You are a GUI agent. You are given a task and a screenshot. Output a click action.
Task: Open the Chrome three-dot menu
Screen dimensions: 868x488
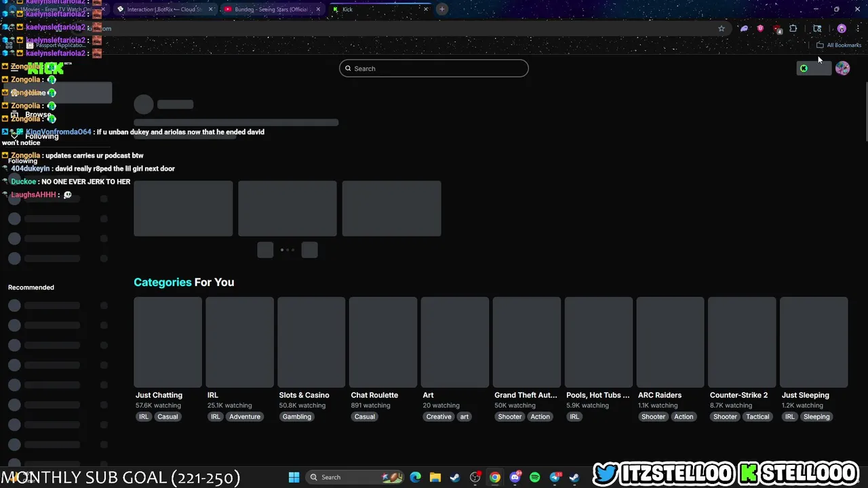click(x=858, y=28)
